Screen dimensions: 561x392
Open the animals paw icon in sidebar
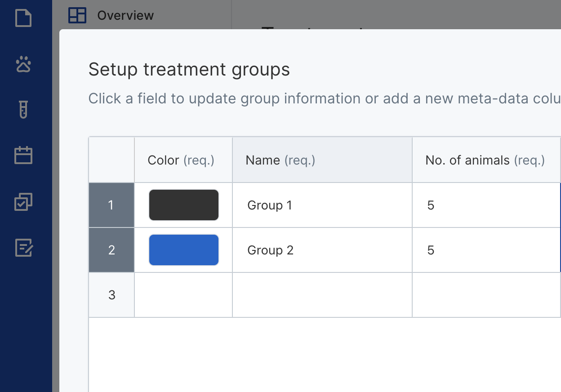(23, 65)
